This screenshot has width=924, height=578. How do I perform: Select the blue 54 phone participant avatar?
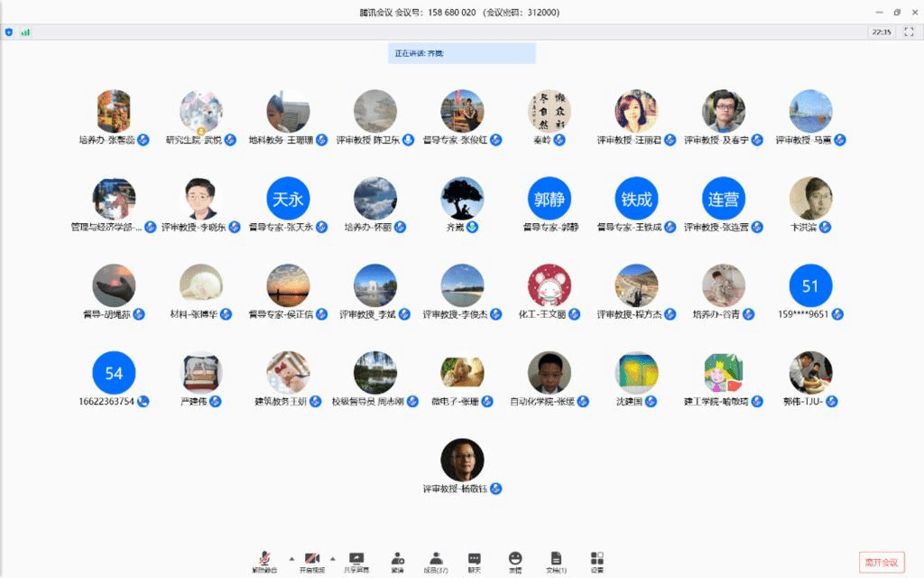pyautogui.click(x=114, y=373)
